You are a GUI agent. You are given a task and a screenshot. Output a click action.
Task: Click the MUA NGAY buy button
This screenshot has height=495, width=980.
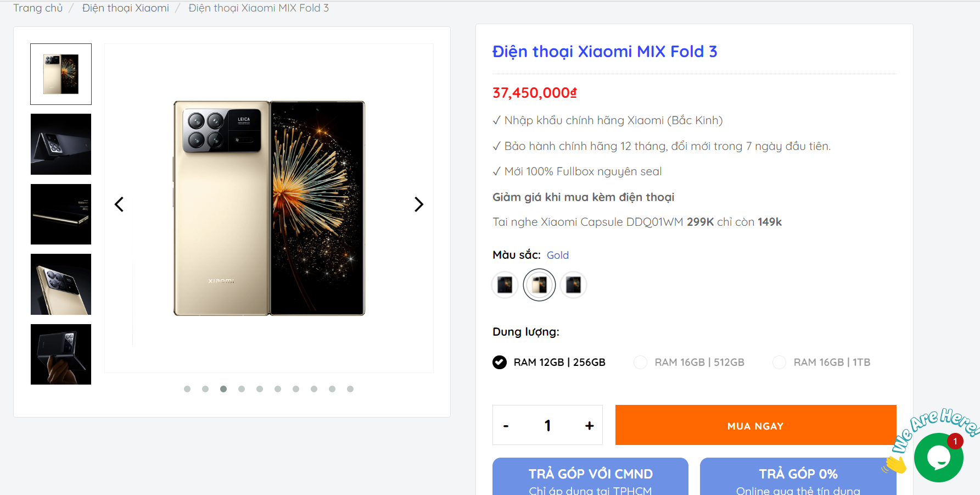755,426
